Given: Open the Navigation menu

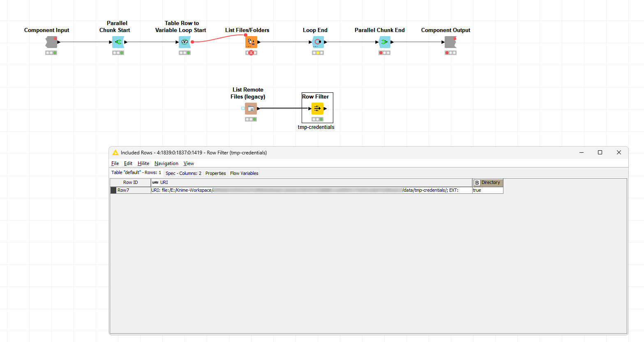Looking at the screenshot, I should (x=166, y=163).
